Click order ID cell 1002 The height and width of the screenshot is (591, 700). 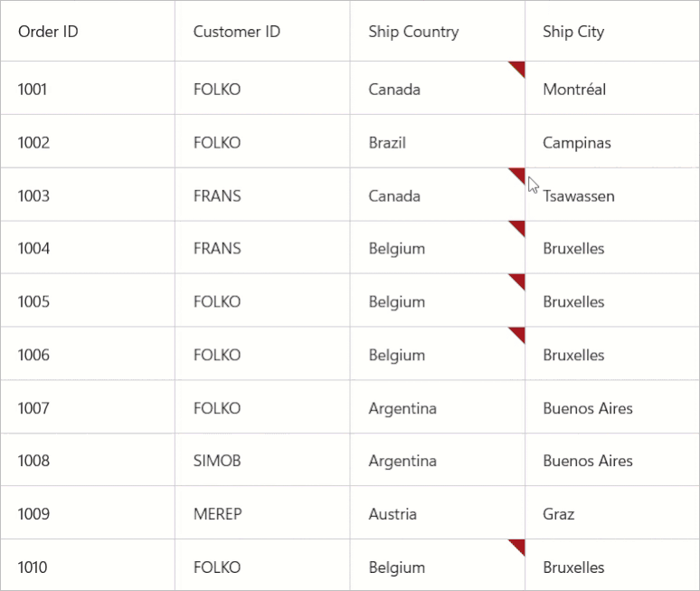[x=33, y=143]
